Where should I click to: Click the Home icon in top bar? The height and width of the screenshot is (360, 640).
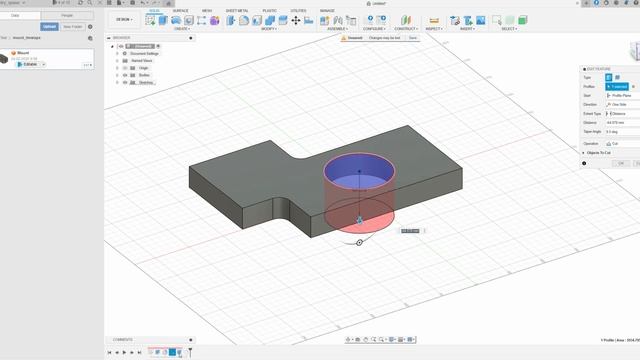point(168,3)
